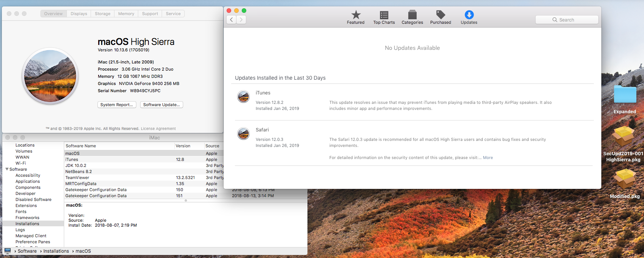The width and height of the screenshot is (644, 258).
Task: Select the Modified.pkg package icon
Action: 625,179
